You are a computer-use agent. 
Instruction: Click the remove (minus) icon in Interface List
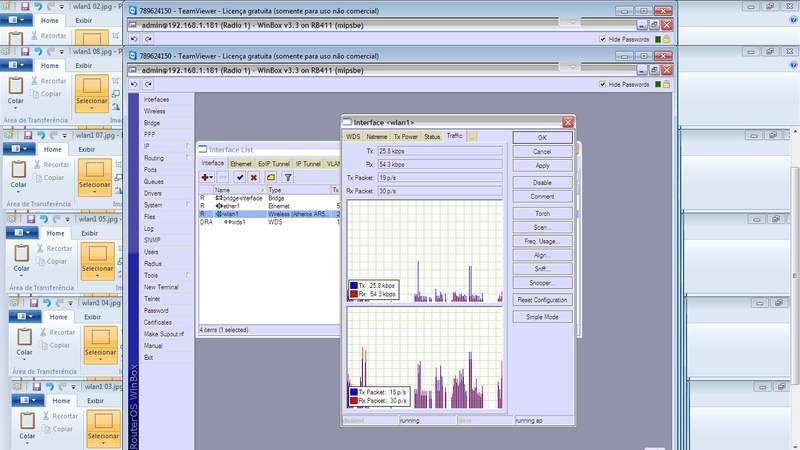tap(222, 177)
